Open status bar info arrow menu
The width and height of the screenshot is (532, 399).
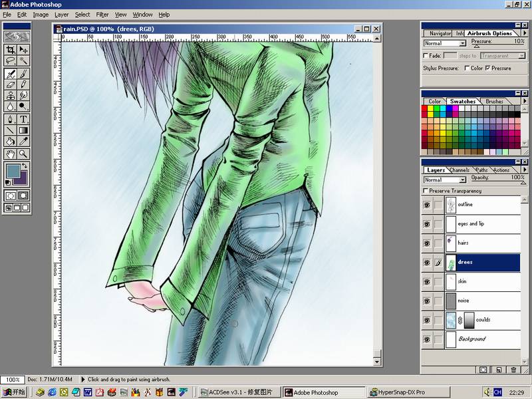coord(82,379)
